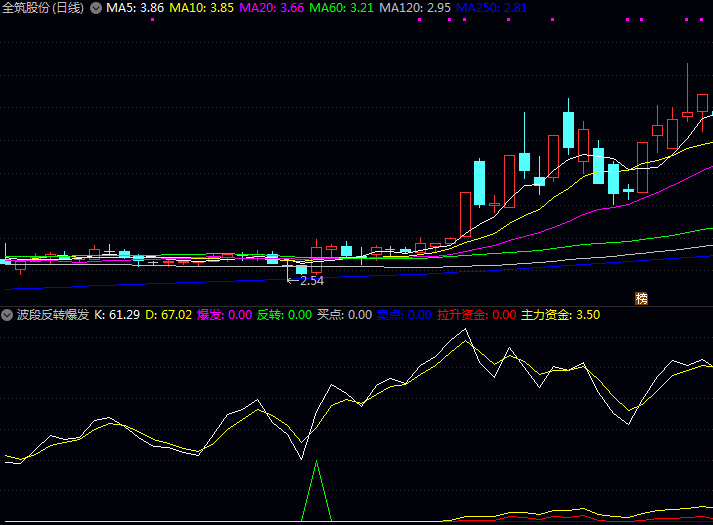The height and width of the screenshot is (525, 713).
Task: Click the 波段反转爆发 indicator name
Action: (53, 315)
